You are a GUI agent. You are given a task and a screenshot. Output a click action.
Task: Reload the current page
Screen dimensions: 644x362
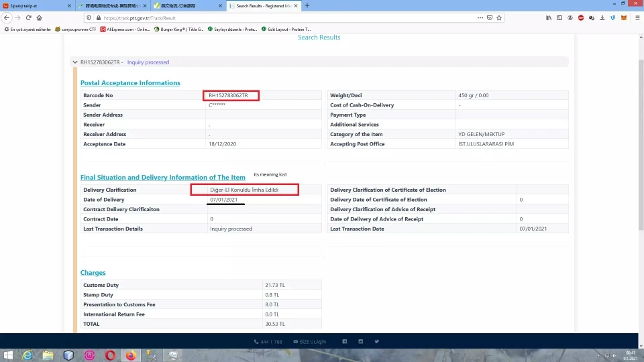28,17
